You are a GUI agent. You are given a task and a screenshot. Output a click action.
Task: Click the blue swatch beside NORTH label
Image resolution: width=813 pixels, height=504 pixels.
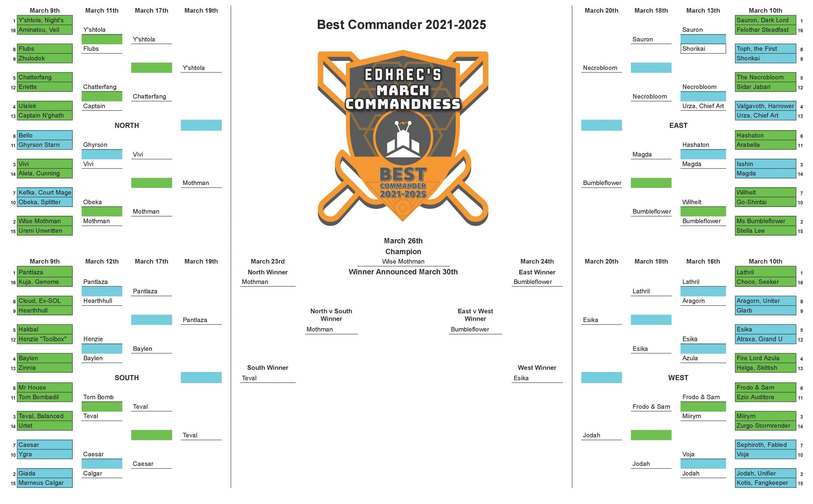[201, 125]
